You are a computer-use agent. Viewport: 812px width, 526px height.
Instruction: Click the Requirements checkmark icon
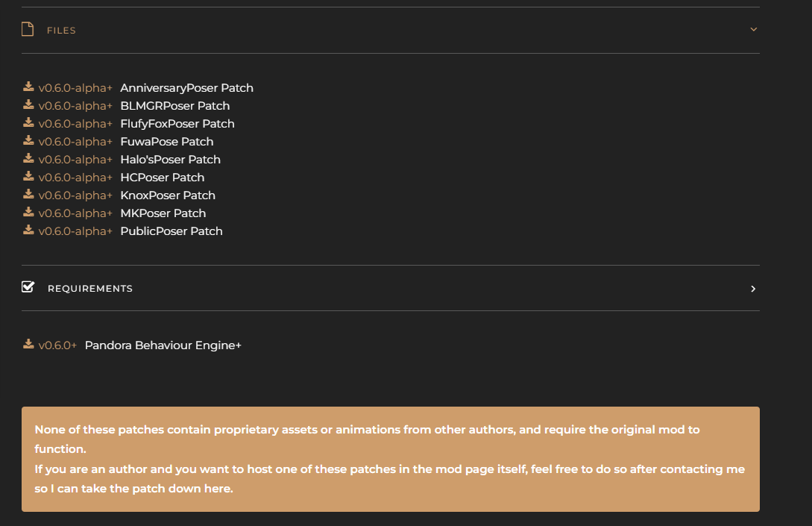click(x=28, y=287)
